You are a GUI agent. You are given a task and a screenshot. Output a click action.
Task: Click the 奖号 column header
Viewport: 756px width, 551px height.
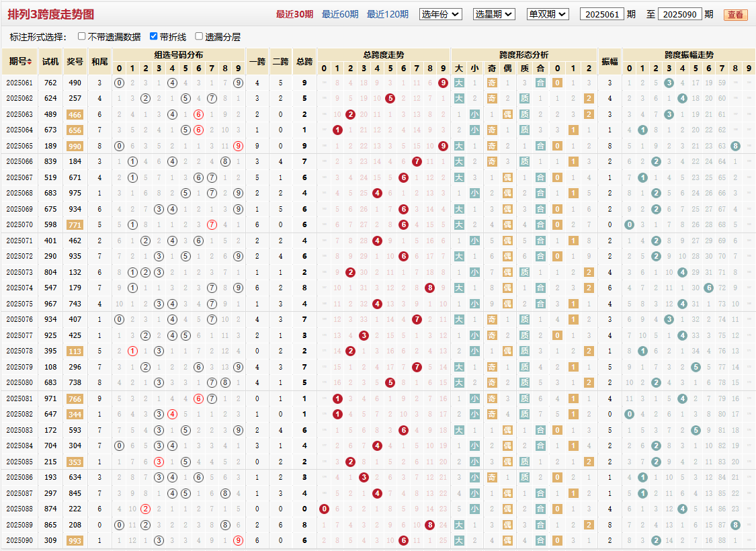[x=75, y=62]
